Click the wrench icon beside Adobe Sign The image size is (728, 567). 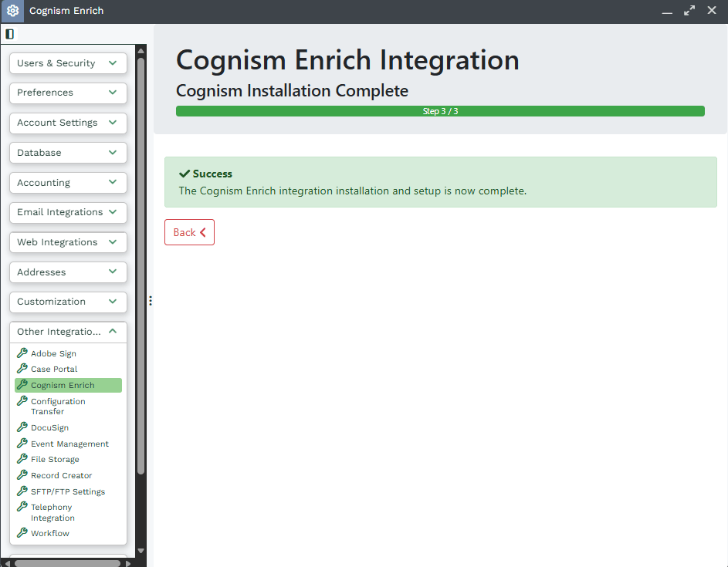coord(22,353)
